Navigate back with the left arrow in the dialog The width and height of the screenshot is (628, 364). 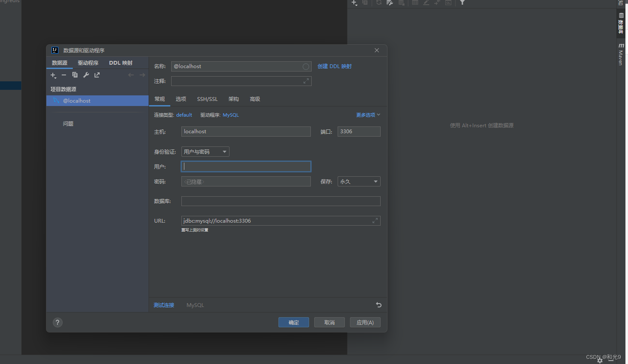click(131, 75)
